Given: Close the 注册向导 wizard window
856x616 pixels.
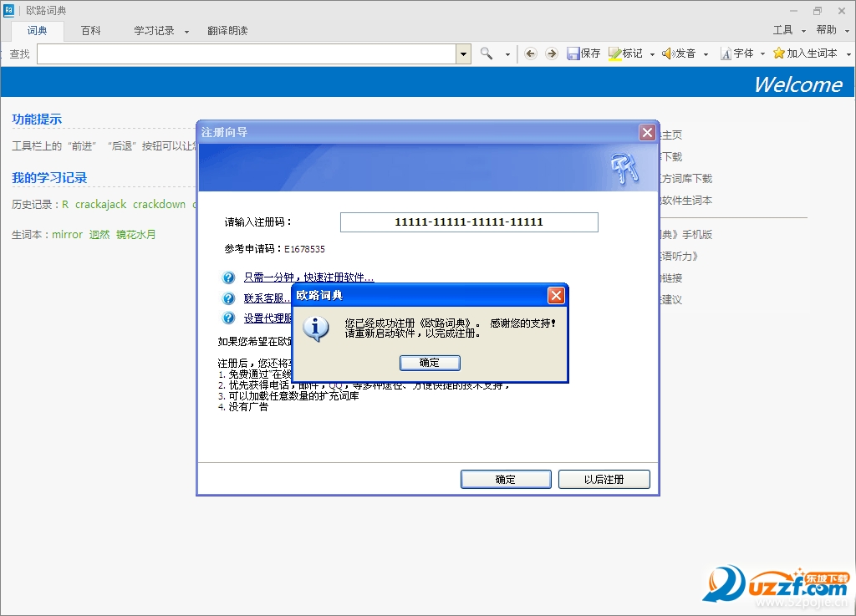Looking at the screenshot, I should 648,132.
